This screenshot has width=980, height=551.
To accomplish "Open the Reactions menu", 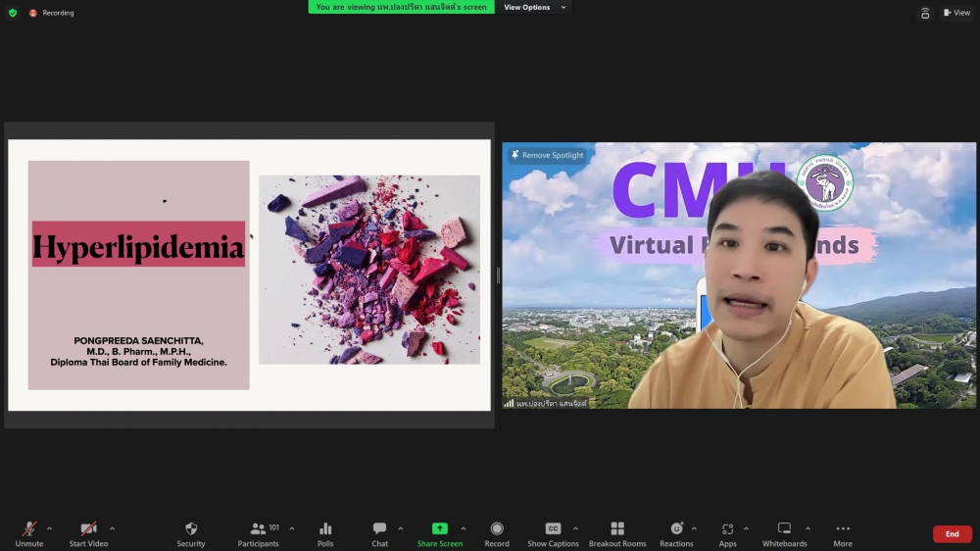I will [x=676, y=529].
